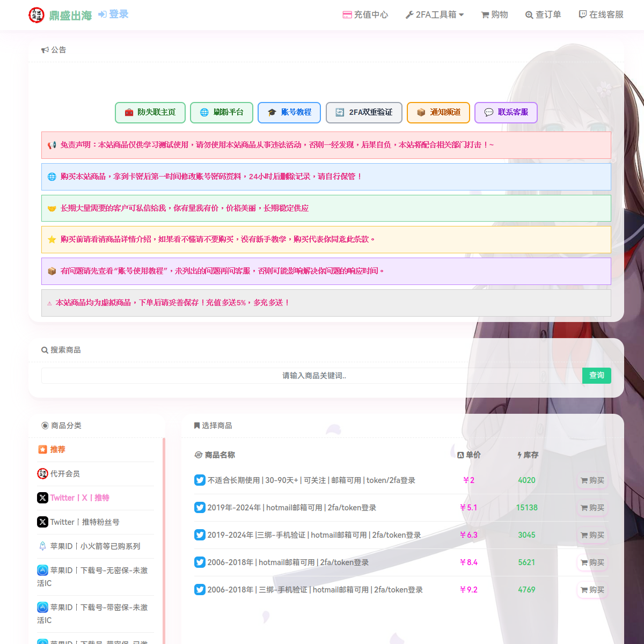Click the orange star icon beside 推荐
This screenshot has height=644, width=644.
42,450
